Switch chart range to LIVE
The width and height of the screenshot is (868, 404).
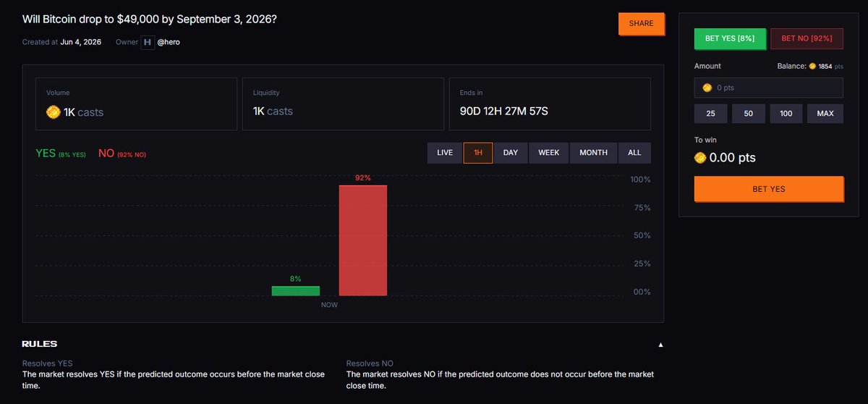(445, 153)
